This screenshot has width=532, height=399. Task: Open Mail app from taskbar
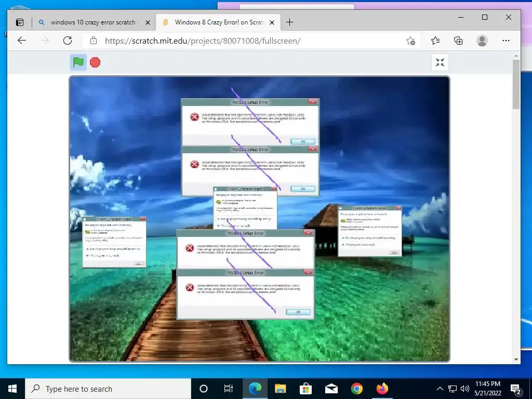coord(331,389)
